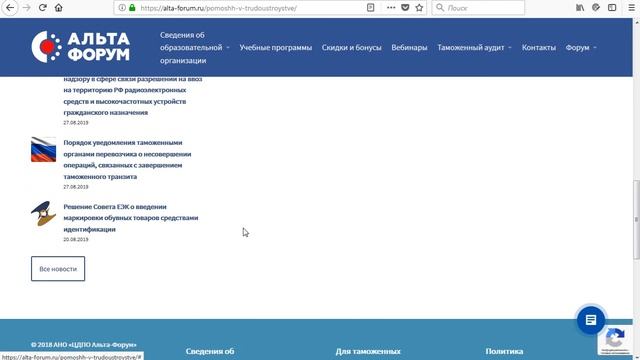Save page to Pocket icon
Screen dimensions: 640x360
(x=405, y=8)
